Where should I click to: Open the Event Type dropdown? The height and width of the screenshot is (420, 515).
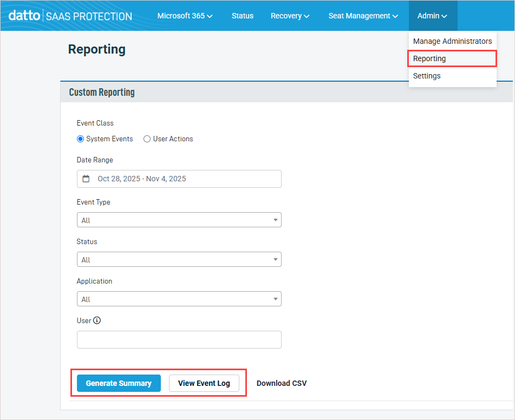pos(179,220)
